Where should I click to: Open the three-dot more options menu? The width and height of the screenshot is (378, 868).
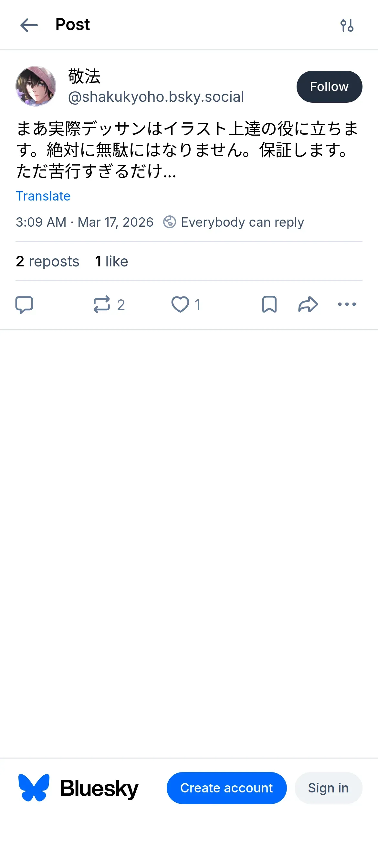click(347, 305)
